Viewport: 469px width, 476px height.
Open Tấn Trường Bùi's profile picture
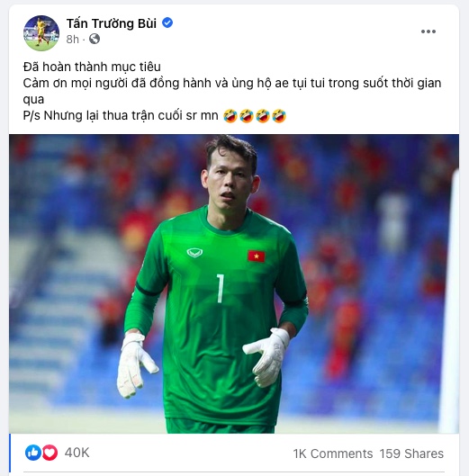click(x=41, y=33)
